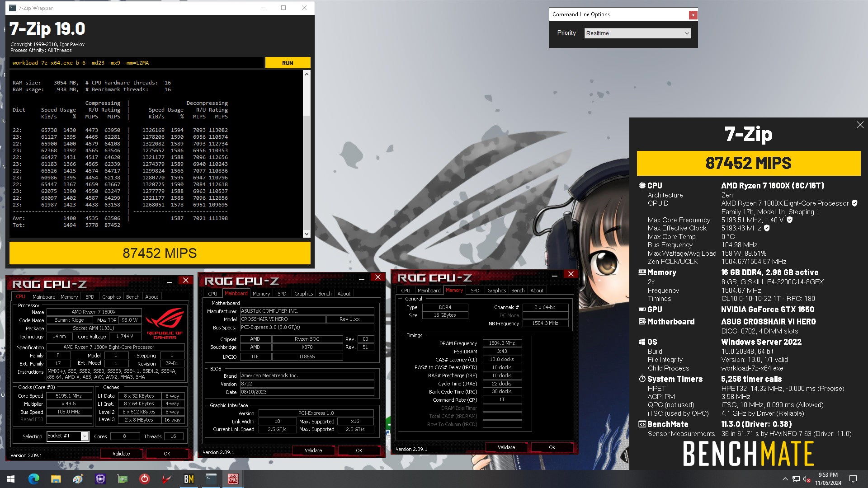
Task: Click the CAS# Latency value 10.0 clocks
Action: tap(502, 360)
